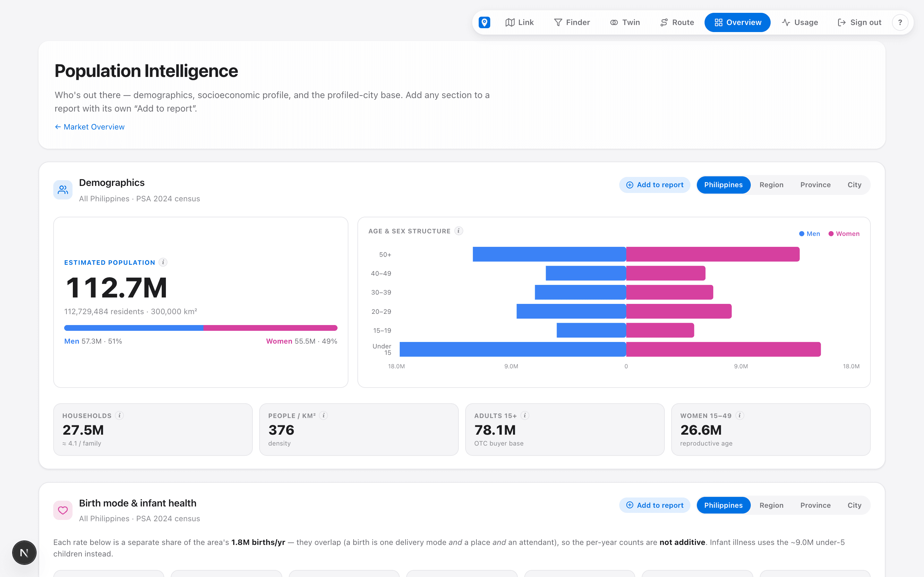Select Province scope in Demographics

coord(815,185)
